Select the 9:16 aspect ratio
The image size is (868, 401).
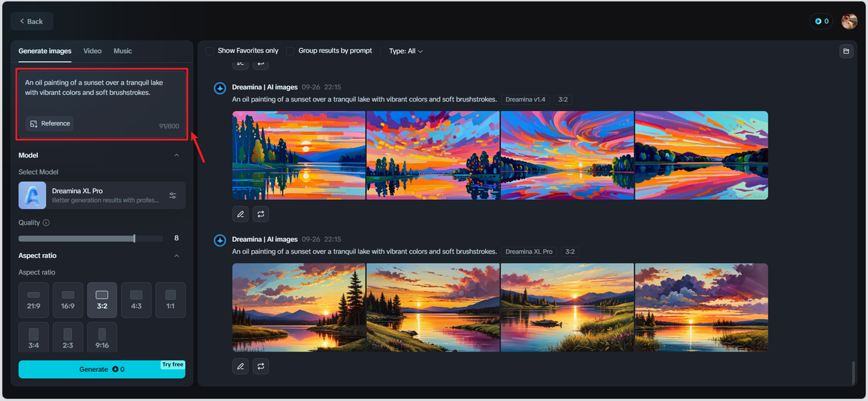tap(102, 337)
